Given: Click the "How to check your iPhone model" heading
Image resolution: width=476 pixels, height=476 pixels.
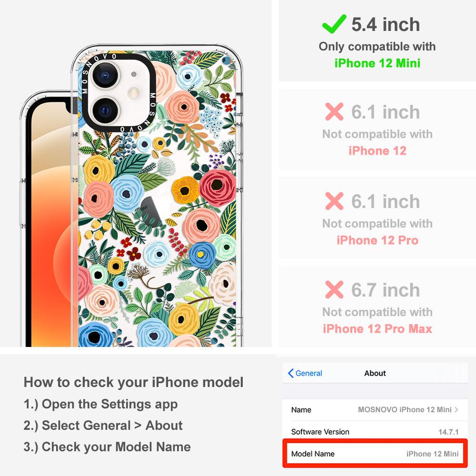Looking at the screenshot, I should tap(133, 382).
